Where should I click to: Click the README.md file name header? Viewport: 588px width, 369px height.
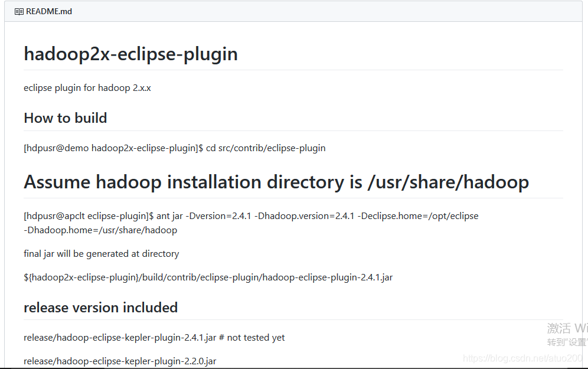49,12
